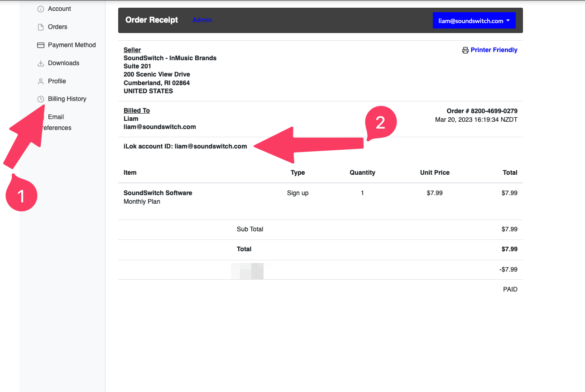Click the Billing History clock icon
The height and width of the screenshot is (392, 585).
pos(40,99)
